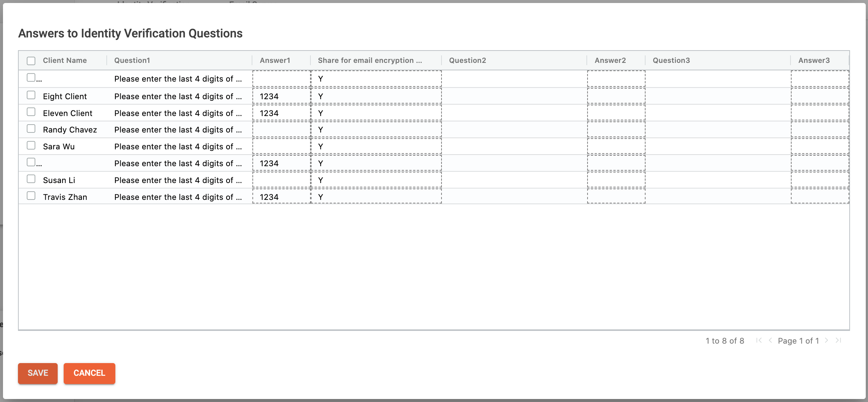Sort by Question3 column header
The image size is (868, 402).
(671, 60)
